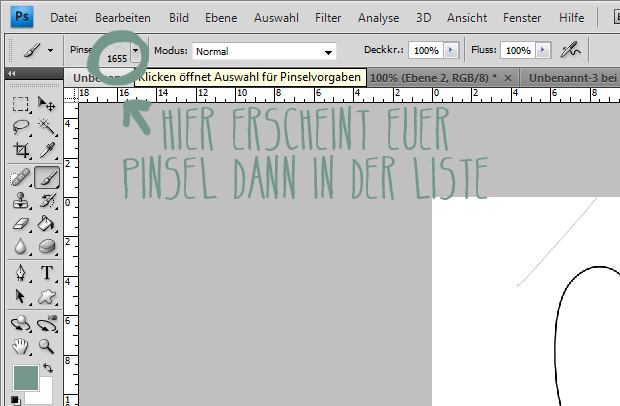Screen dimensions: 620x406
Task: Choose the Magic Wand tool
Action: coord(46,127)
